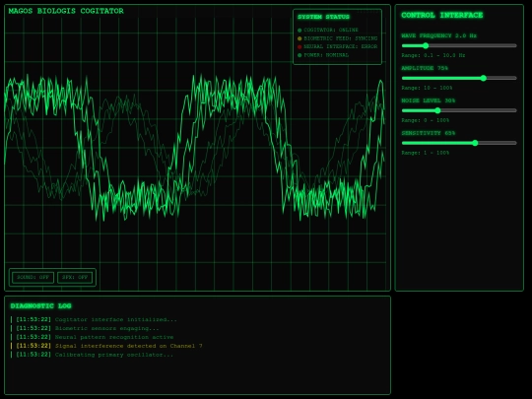This screenshot has height=399, width=532.
Task: Adjust the Sensitivity slider
Action: pos(459,143)
